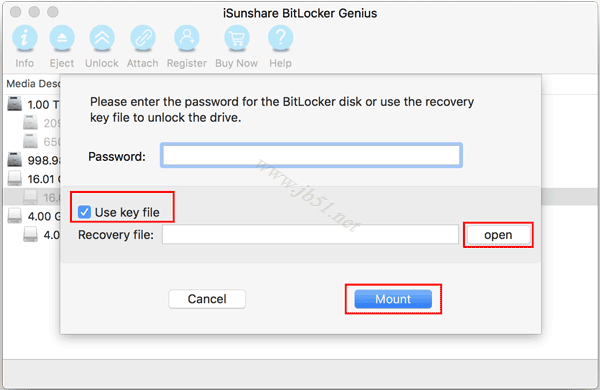
Task: Focus the Password input field
Action: pos(311,155)
